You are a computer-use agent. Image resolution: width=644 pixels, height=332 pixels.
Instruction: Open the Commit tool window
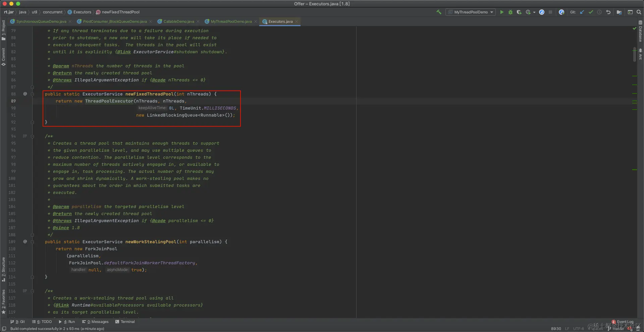(3, 57)
